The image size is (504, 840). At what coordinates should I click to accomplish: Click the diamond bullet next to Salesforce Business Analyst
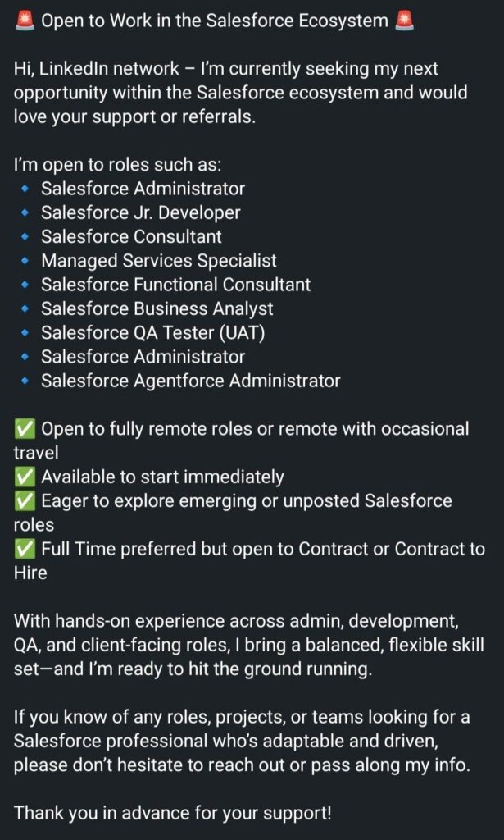[x=25, y=309]
